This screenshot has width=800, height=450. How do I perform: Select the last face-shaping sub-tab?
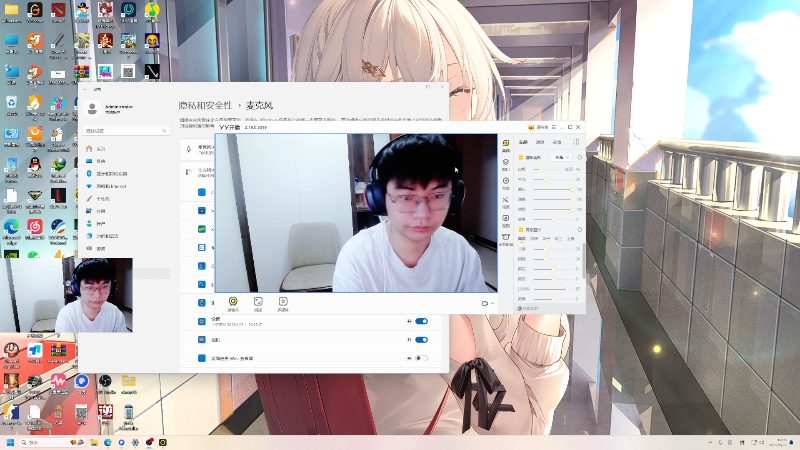tap(570, 238)
